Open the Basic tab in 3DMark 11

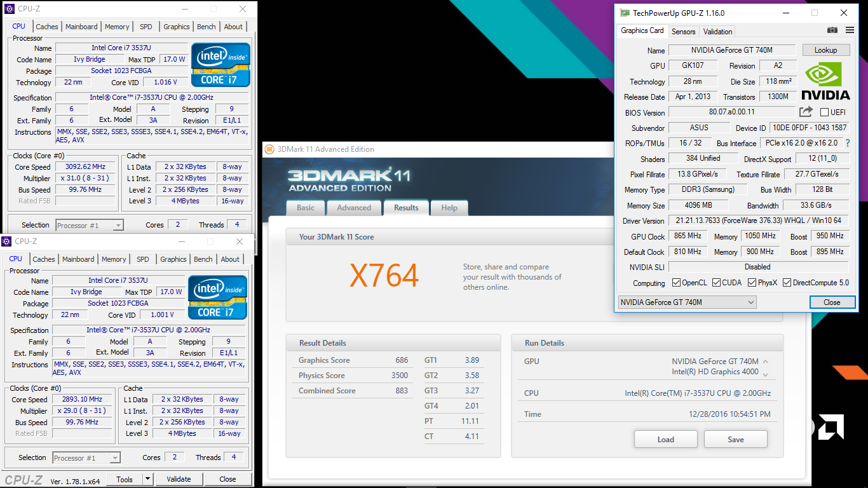click(x=306, y=208)
